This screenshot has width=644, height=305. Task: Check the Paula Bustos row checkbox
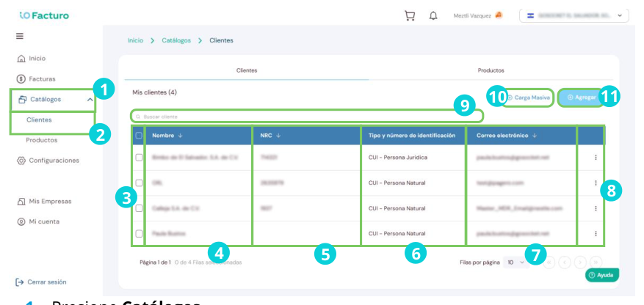point(139,234)
